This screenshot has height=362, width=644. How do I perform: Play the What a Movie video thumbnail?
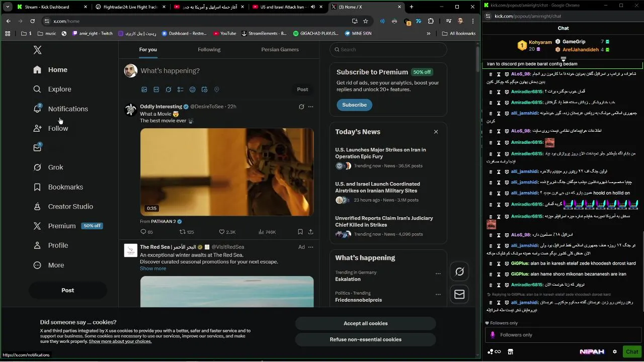pos(227,172)
